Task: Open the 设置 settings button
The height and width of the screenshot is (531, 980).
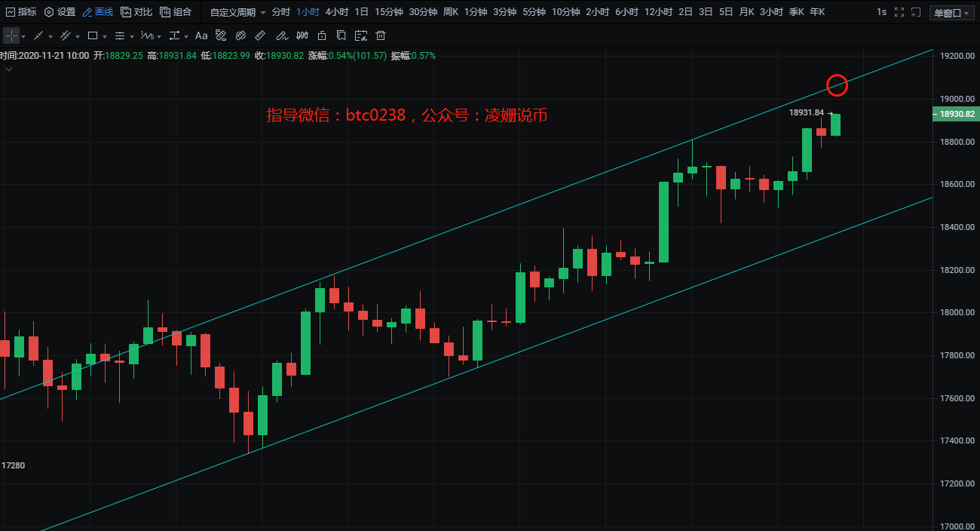Action: [x=60, y=12]
